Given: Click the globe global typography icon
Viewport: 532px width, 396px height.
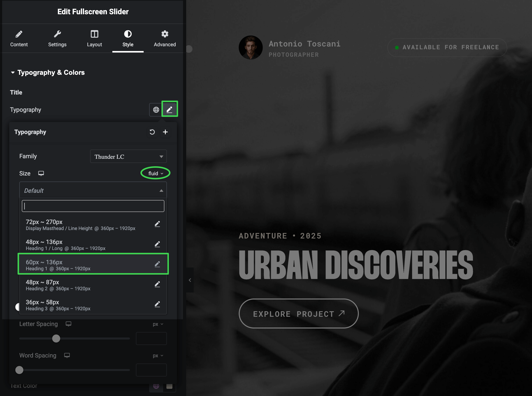Looking at the screenshot, I should click(x=156, y=110).
